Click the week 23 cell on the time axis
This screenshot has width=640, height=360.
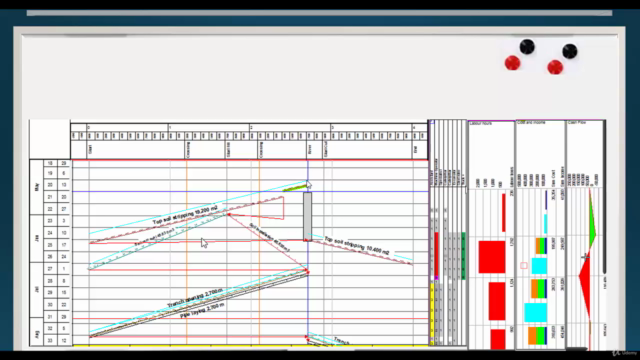(50, 221)
